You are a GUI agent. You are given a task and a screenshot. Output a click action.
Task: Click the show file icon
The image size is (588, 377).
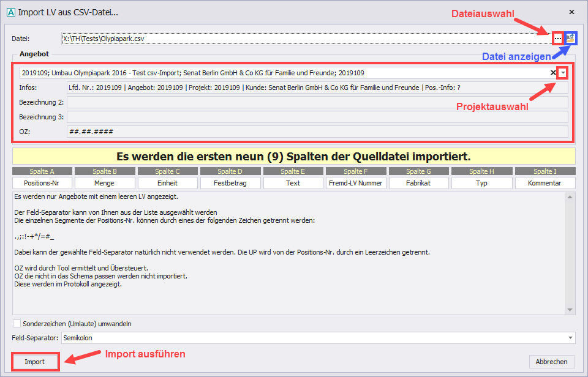click(570, 38)
